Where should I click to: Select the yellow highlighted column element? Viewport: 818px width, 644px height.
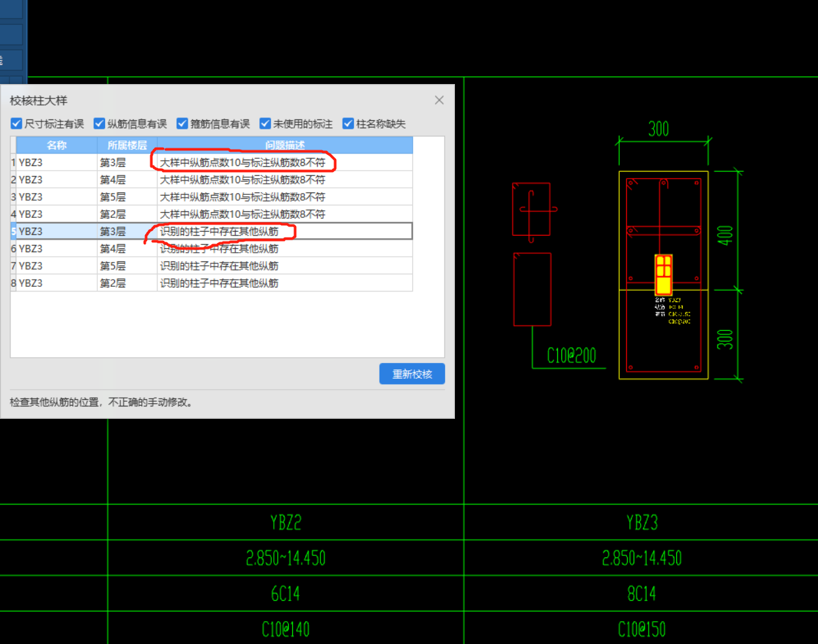(664, 274)
